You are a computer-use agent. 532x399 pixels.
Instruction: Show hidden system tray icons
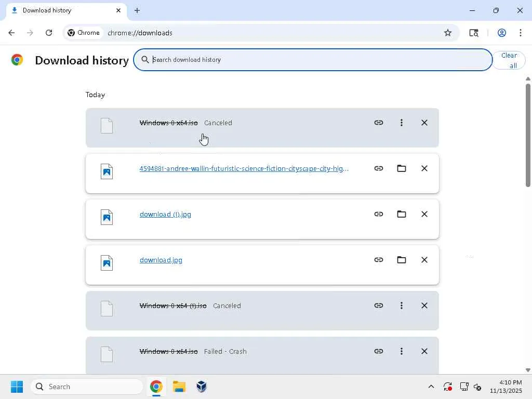pyautogui.click(x=431, y=387)
